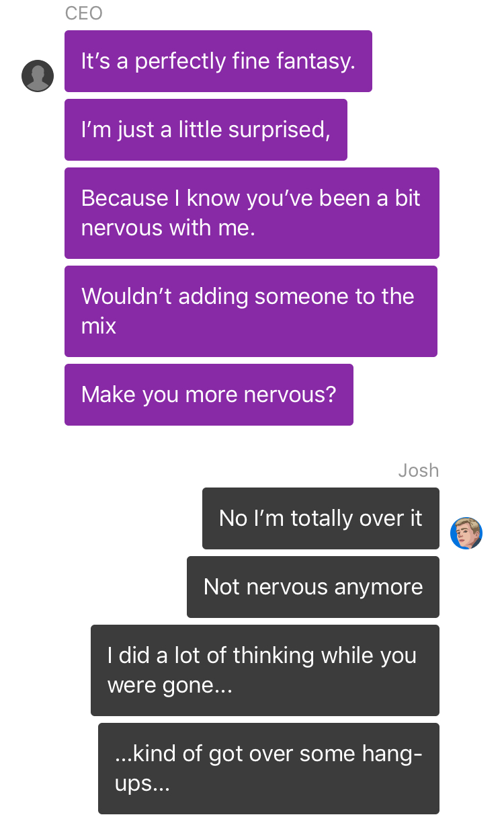
Task: Tap the "Make you more nervous?" message
Action: tap(209, 395)
